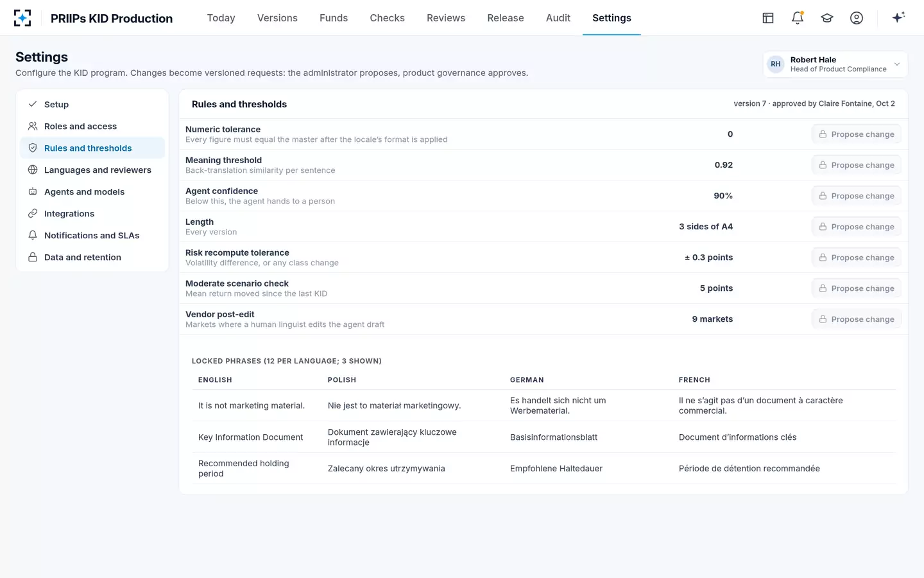Click the bell icon beside Notifications and SLAs
This screenshot has width=924, height=578.
(x=33, y=235)
